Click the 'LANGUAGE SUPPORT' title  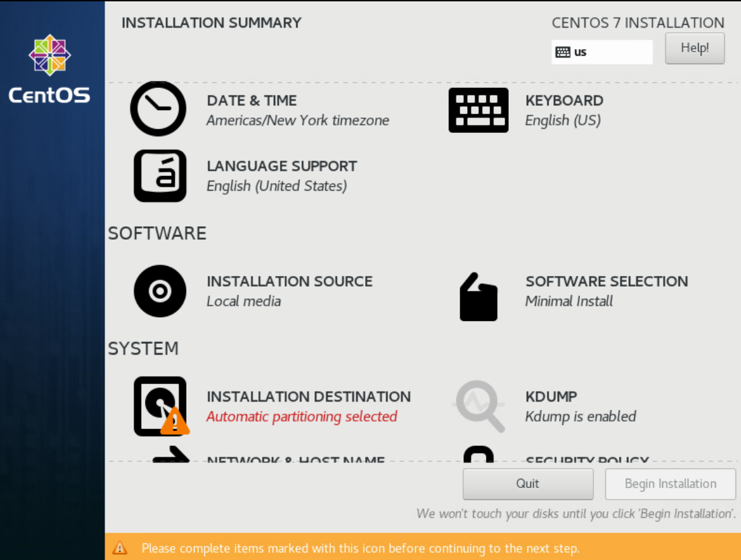(282, 167)
